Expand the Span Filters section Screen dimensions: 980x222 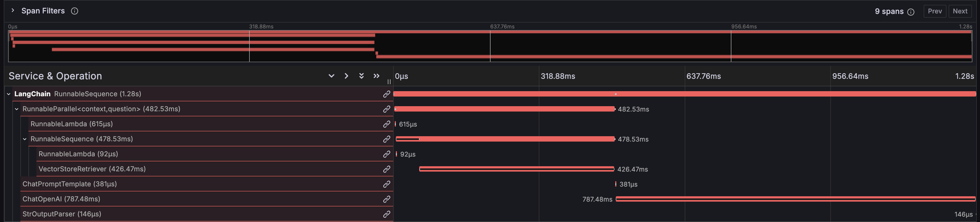[13, 11]
